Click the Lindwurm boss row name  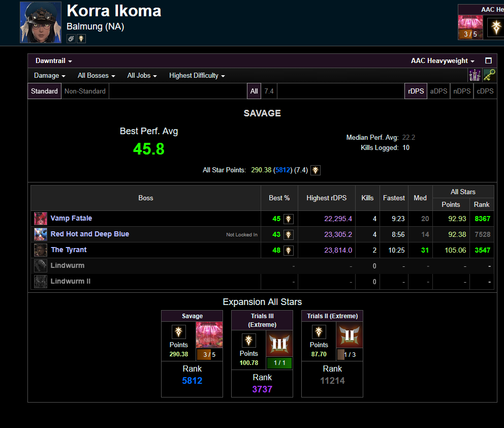coord(68,266)
